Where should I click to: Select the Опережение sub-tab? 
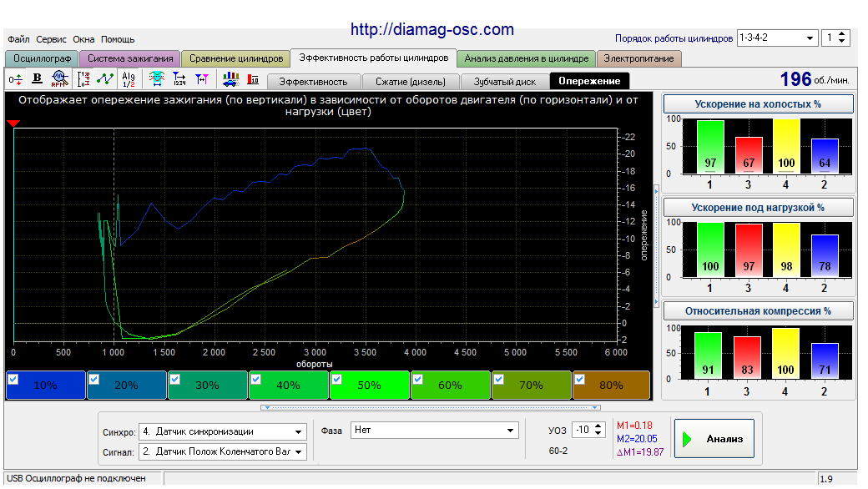pyautogui.click(x=589, y=81)
